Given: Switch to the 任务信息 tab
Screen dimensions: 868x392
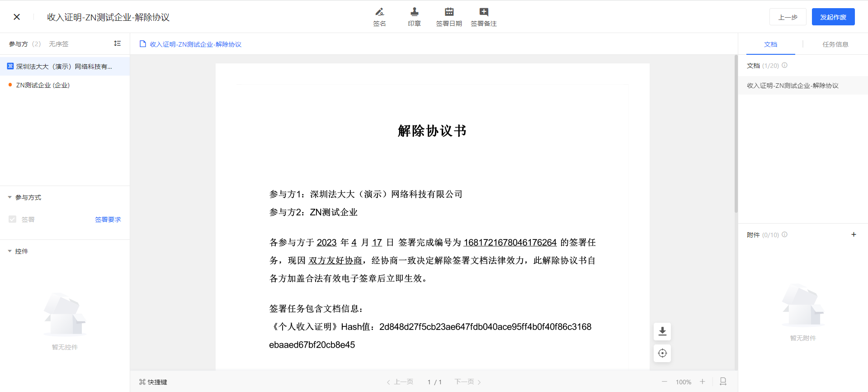Looking at the screenshot, I should [x=835, y=44].
